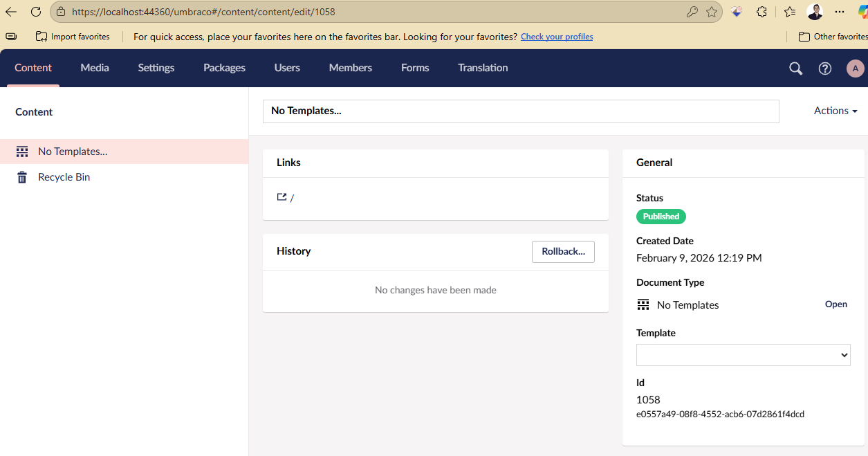This screenshot has width=868, height=456.
Task: Click the browser refresh icon
Action: tap(36, 12)
